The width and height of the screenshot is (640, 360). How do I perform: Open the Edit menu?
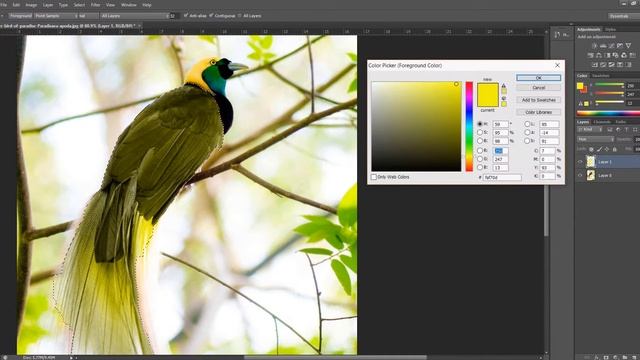pos(16,5)
